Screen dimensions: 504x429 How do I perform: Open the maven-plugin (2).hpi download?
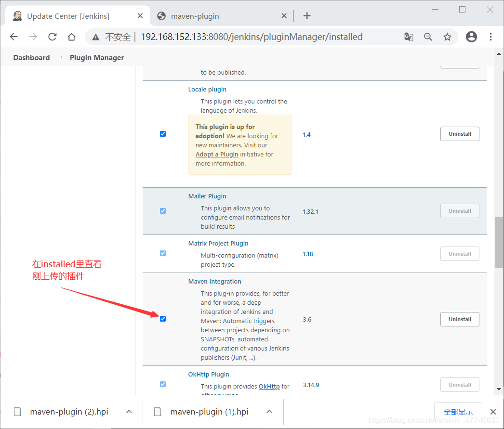69,411
